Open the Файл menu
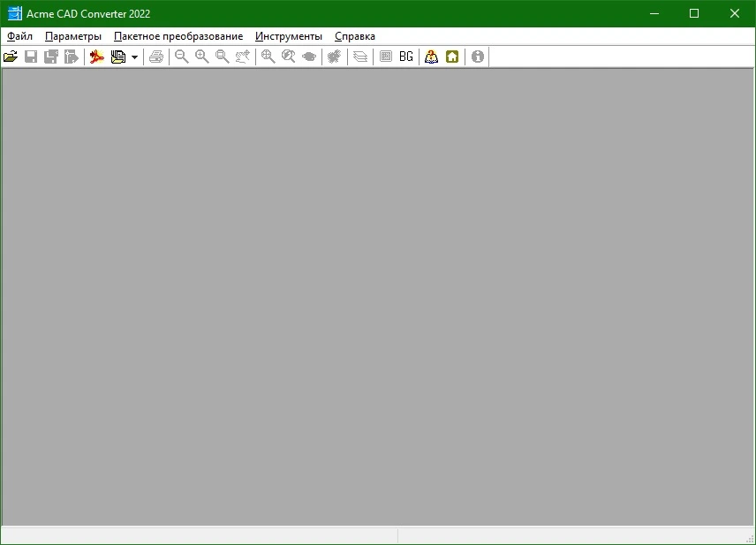The height and width of the screenshot is (545, 756). click(x=19, y=36)
